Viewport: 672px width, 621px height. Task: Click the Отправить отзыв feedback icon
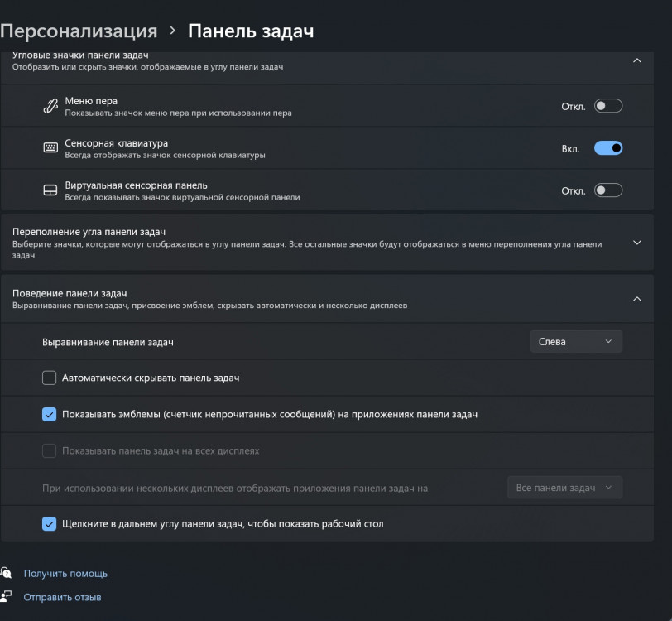pos(6,596)
